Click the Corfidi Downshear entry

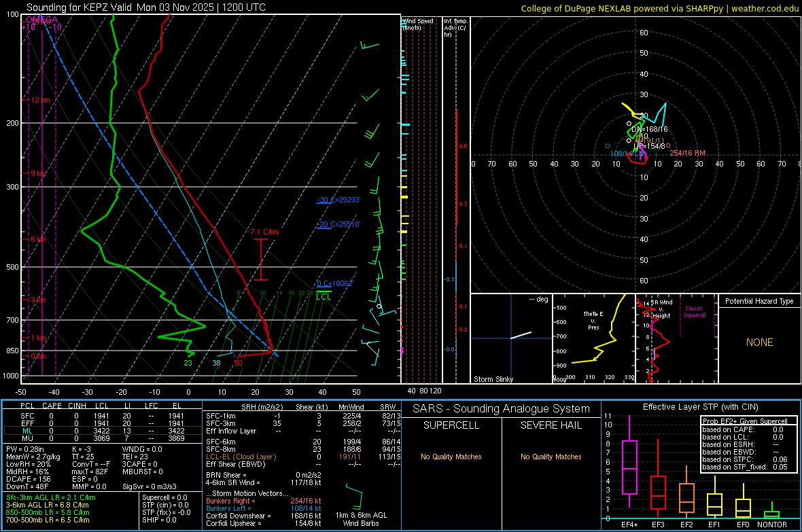pyautogui.click(x=264, y=516)
